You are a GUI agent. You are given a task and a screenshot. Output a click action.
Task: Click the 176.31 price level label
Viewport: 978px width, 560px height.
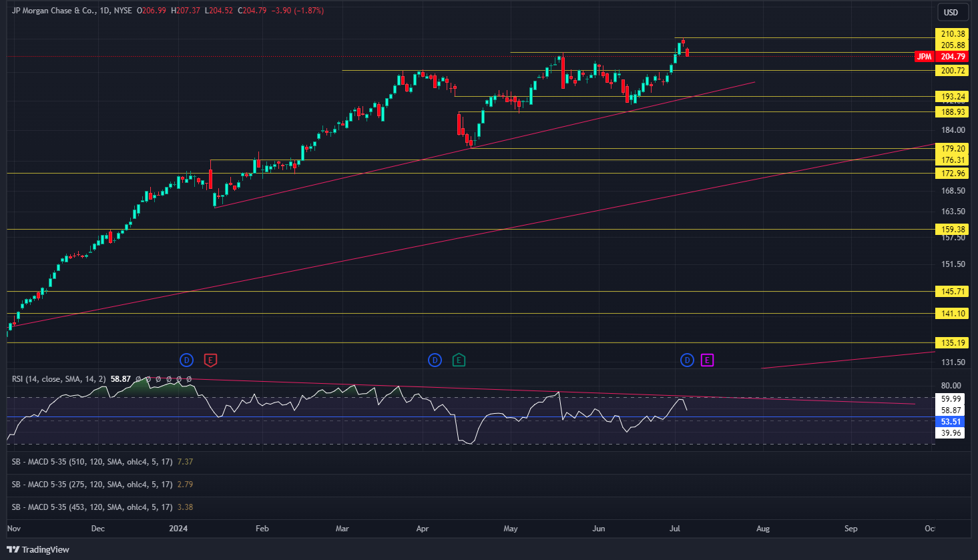tap(952, 160)
